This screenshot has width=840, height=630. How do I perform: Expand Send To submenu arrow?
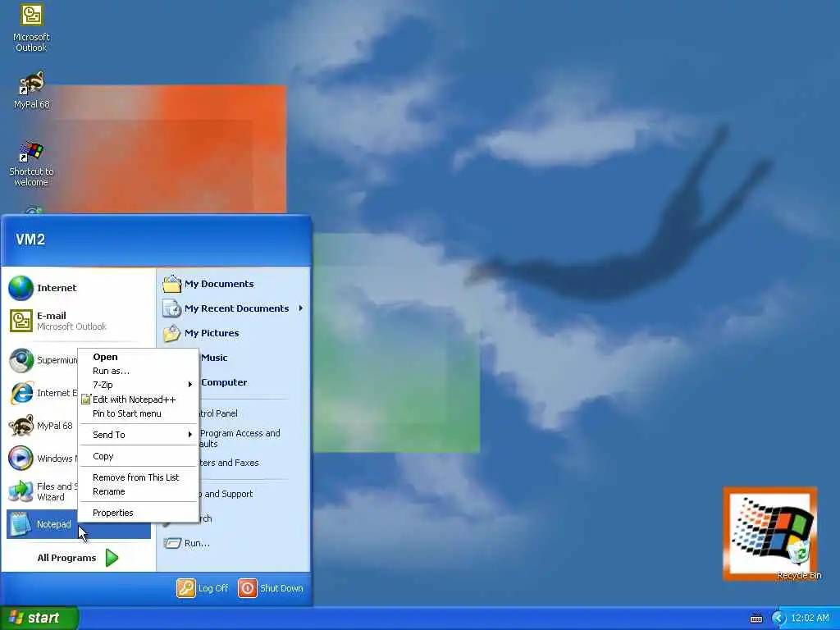click(189, 435)
